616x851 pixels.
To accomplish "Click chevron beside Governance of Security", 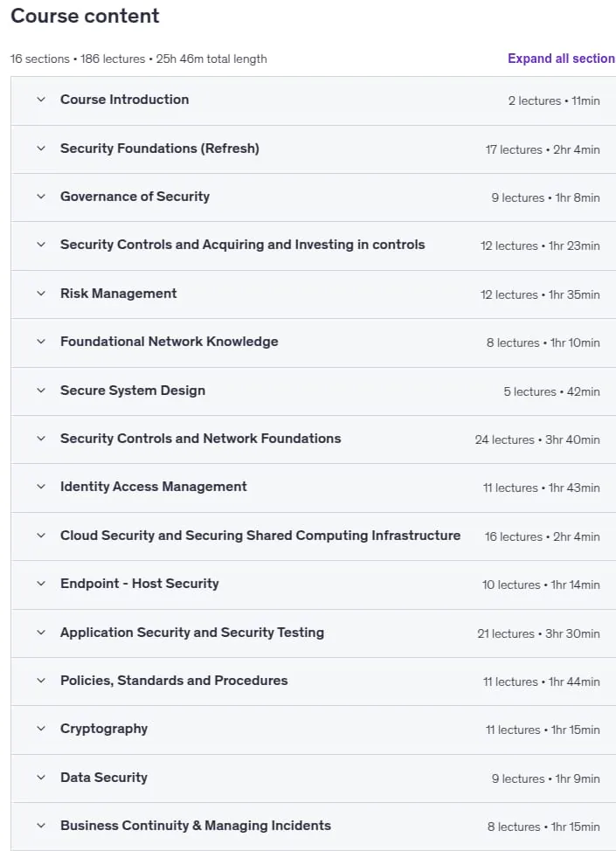I will (x=41, y=197).
